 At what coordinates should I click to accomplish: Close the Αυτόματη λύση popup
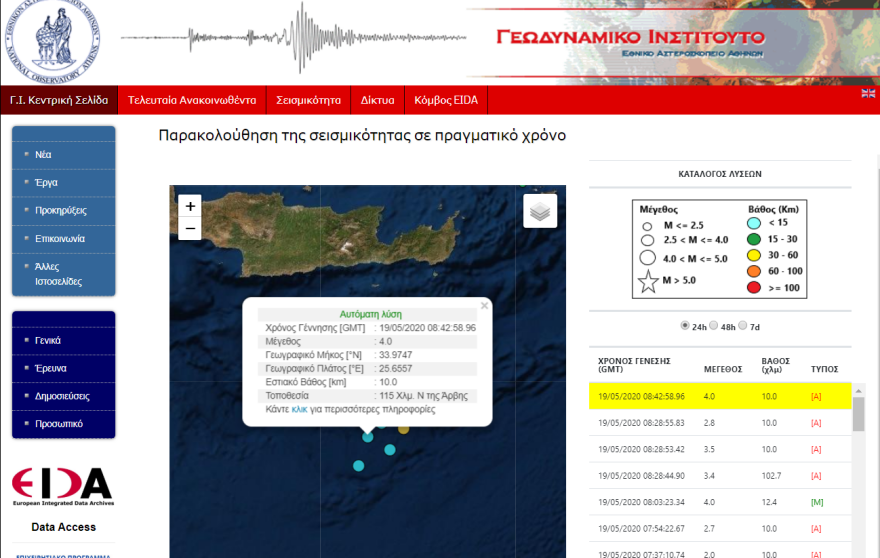(484, 306)
